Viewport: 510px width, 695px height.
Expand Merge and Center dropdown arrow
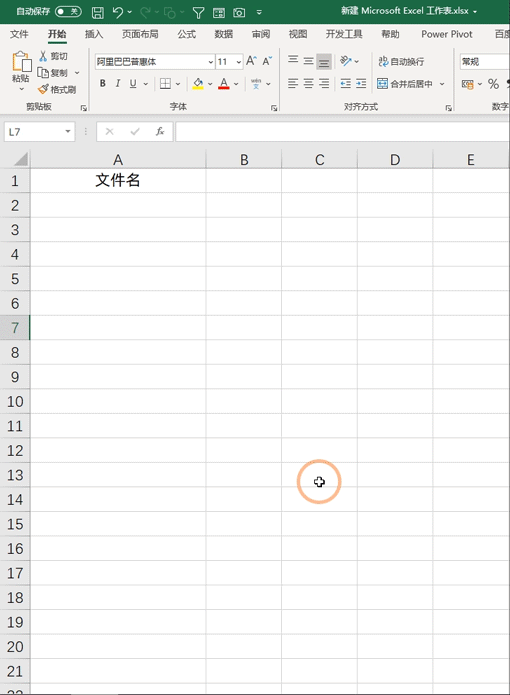tap(442, 84)
